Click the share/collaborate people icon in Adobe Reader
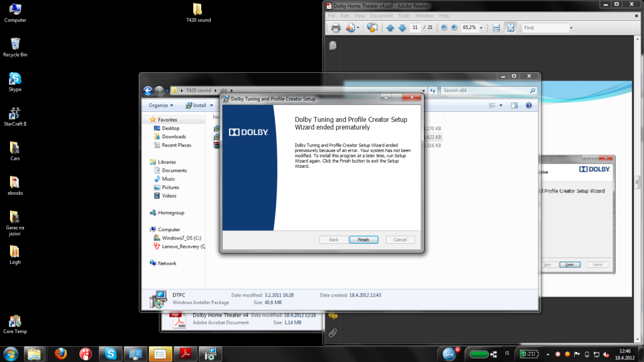The height and width of the screenshot is (362, 644). pos(350,28)
